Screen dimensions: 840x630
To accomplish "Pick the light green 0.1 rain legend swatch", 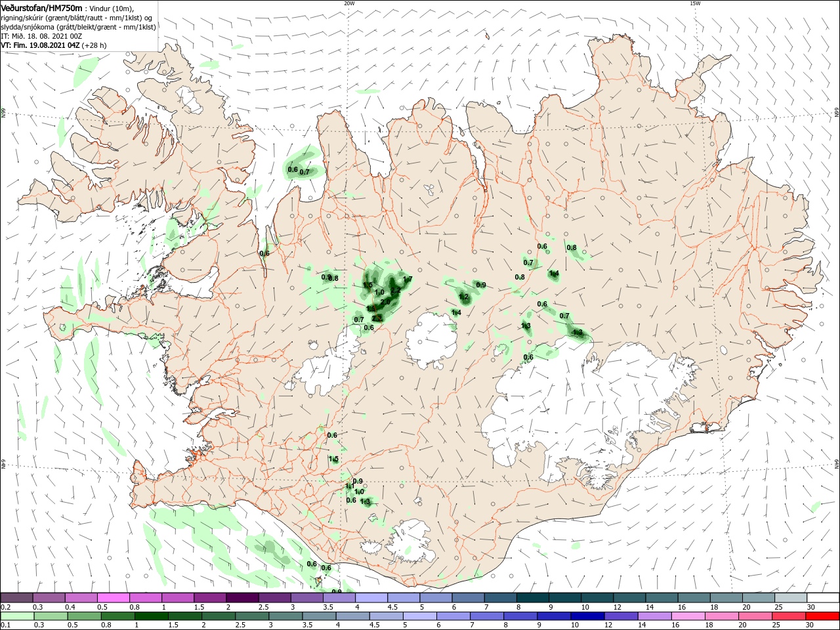I will point(18,617).
